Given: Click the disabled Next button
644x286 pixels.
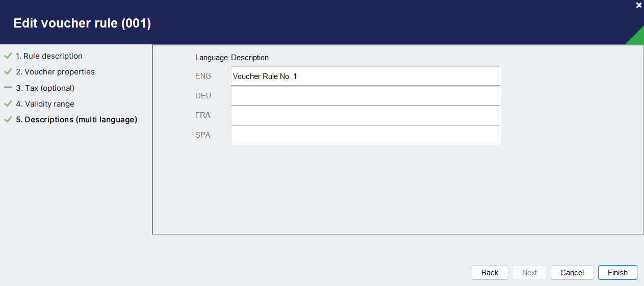Looking at the screenshot, I should pos(529,273).
